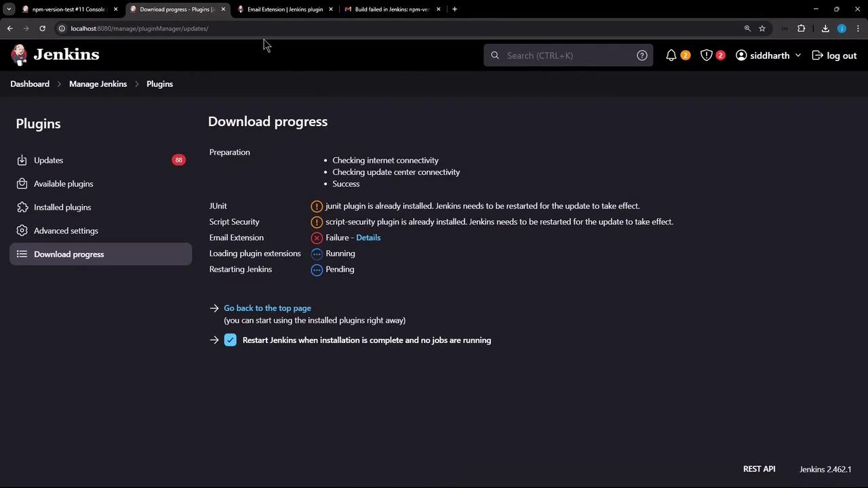The width and height of the screenshot is (868, 488).
Task: Navigate to Manage Jenkins breadcrumb
Action: click(x=98, y=84)
